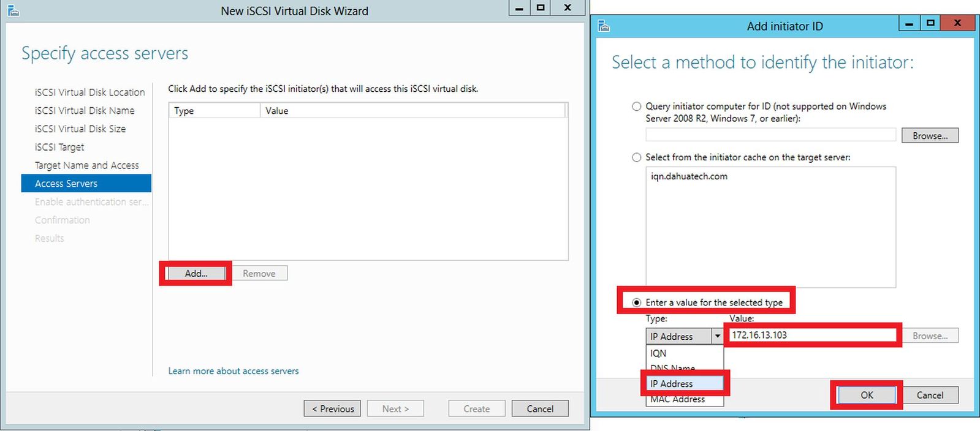The height and width of the screenshot is (431, 980).
Task: Select iqn.dahuatech.com in the initiator cache
Action: click(689, 176)
